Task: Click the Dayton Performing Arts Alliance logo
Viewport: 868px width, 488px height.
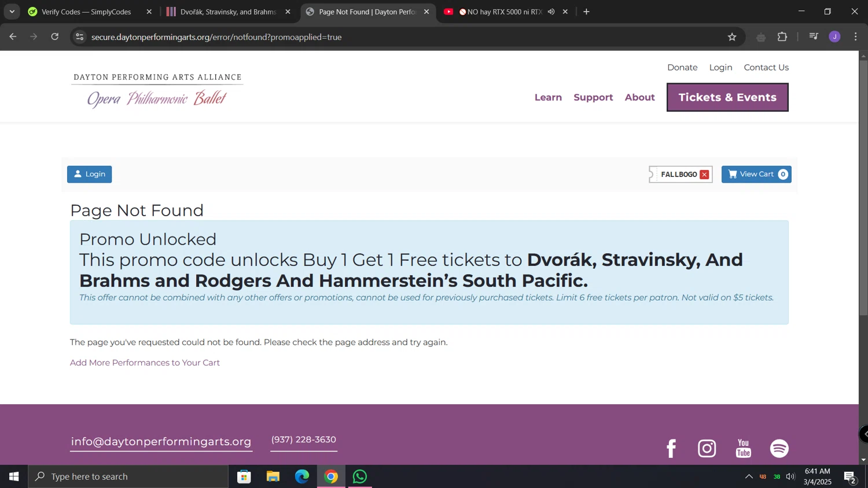Action: tap(157, 90)
